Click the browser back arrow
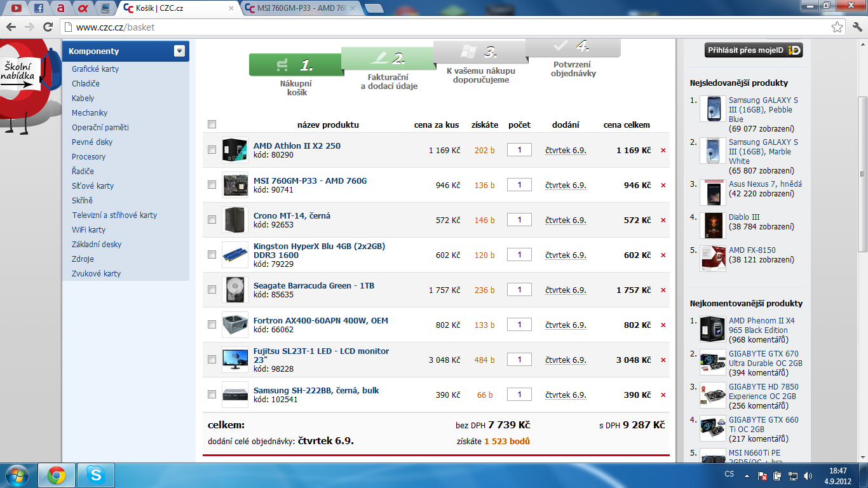868x488 pixels. click(x=11, y=27)
